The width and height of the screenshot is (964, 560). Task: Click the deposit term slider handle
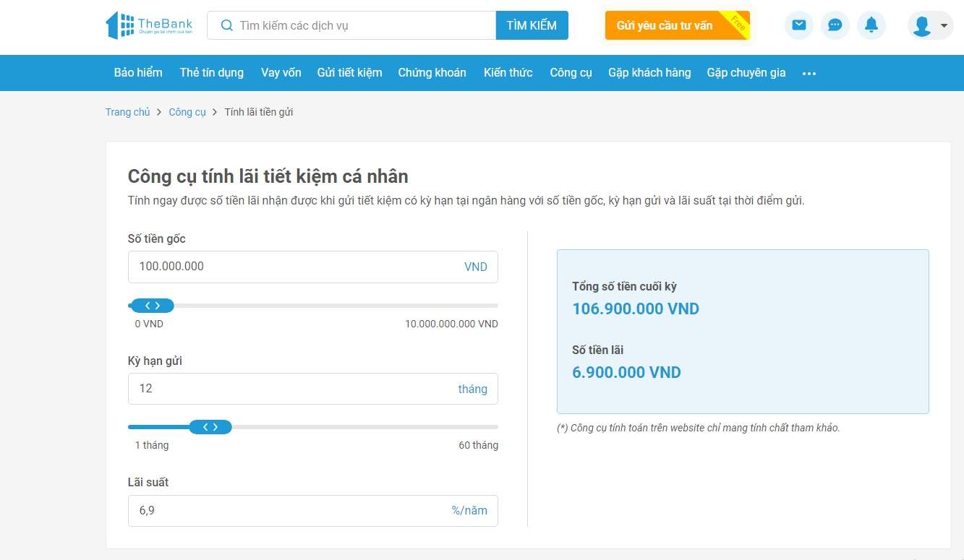[x=210, y=427]
